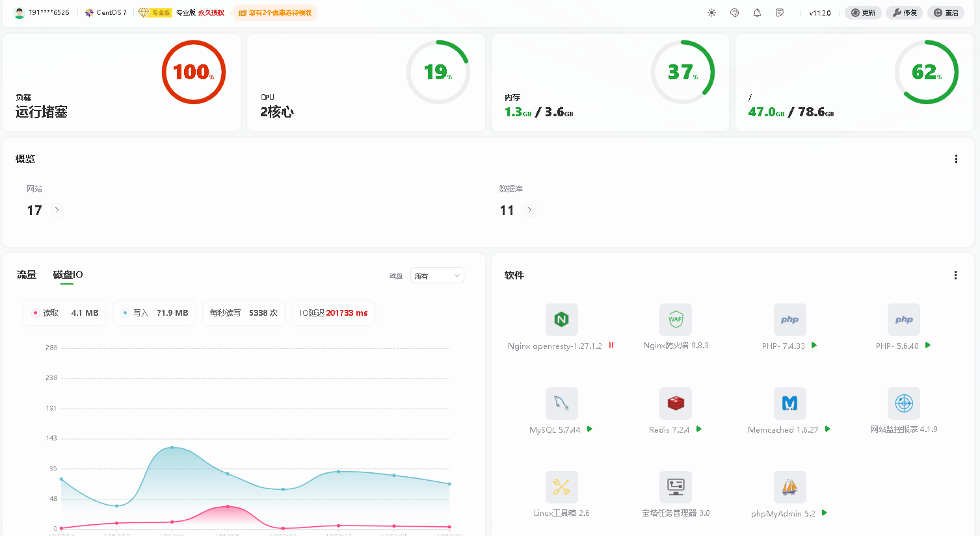
Task: Switch to the 流量 tab
Action: point(27,275)
